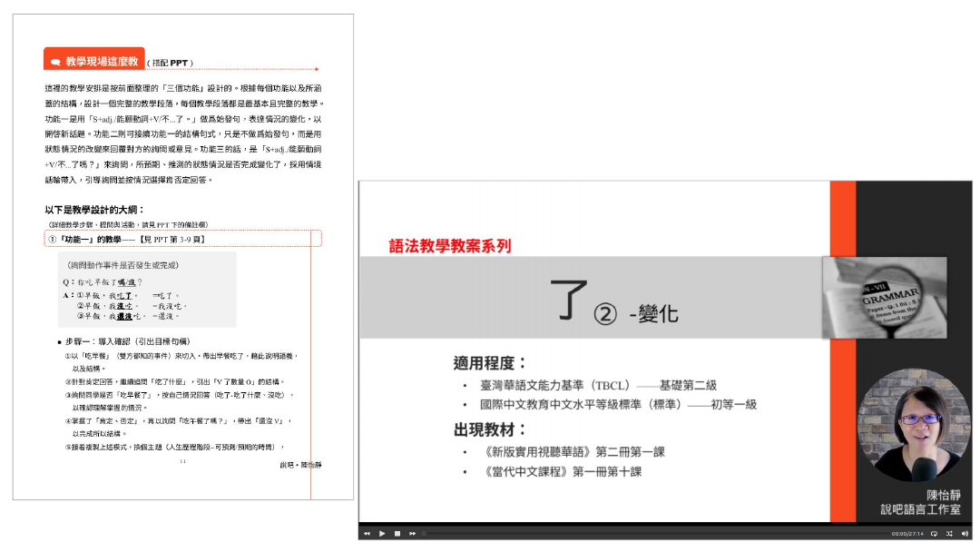Enable shuffle in the player bar

949,534
